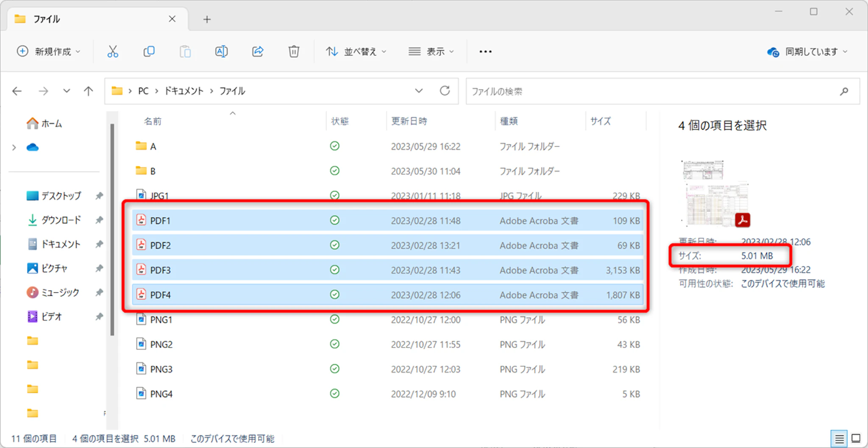
Task: Expand the 表示 view dropdown
Action: 431,52
